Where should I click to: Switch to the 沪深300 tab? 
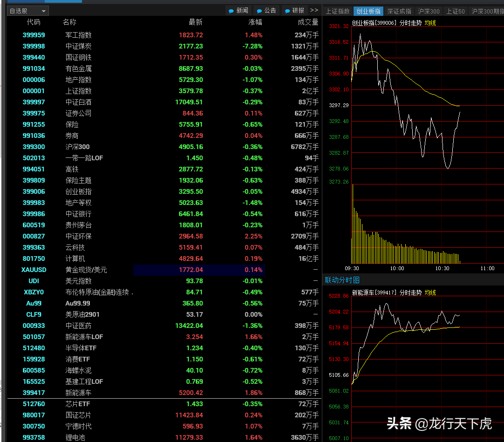point(429,11)
